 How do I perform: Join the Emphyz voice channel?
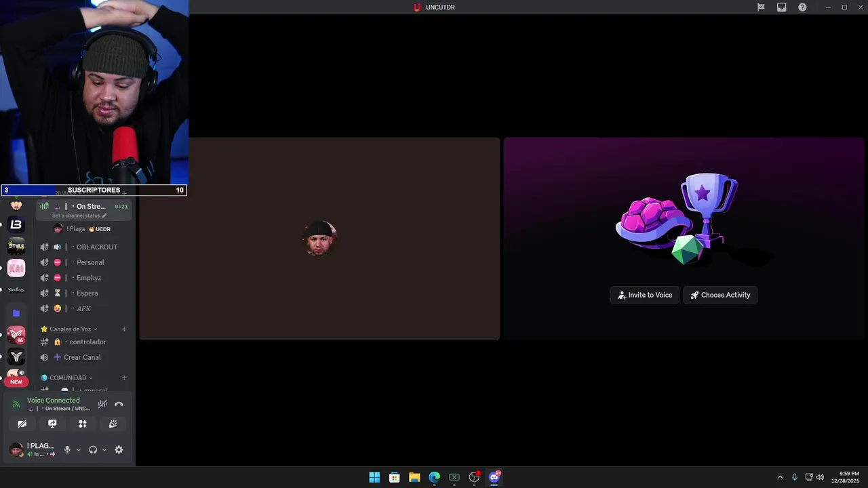click(84, 278)
